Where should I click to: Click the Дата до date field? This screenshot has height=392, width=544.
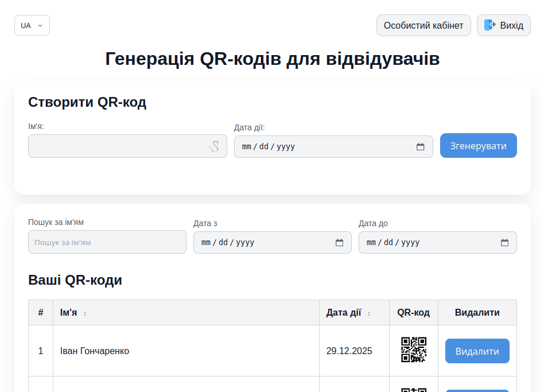coord(437,242)
